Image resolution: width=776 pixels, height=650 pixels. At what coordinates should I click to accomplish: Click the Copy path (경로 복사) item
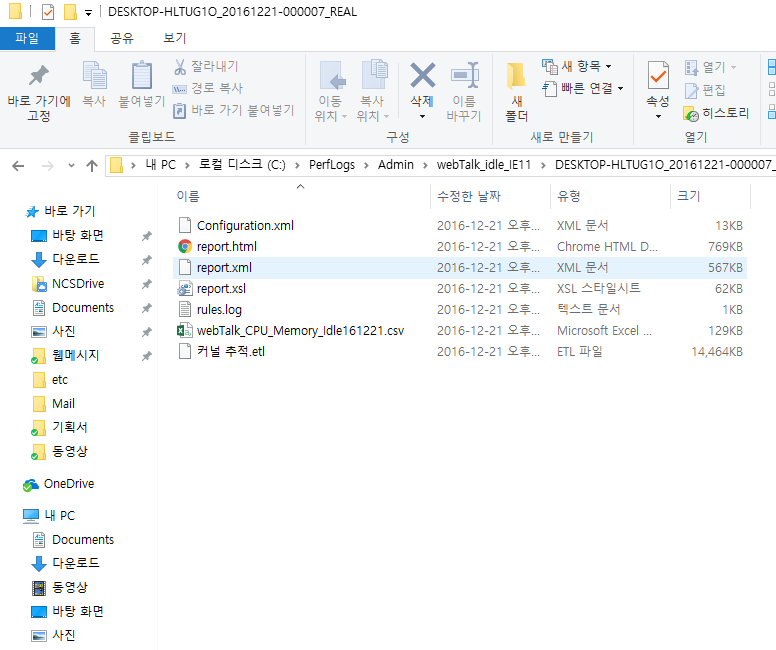[207, 88]
